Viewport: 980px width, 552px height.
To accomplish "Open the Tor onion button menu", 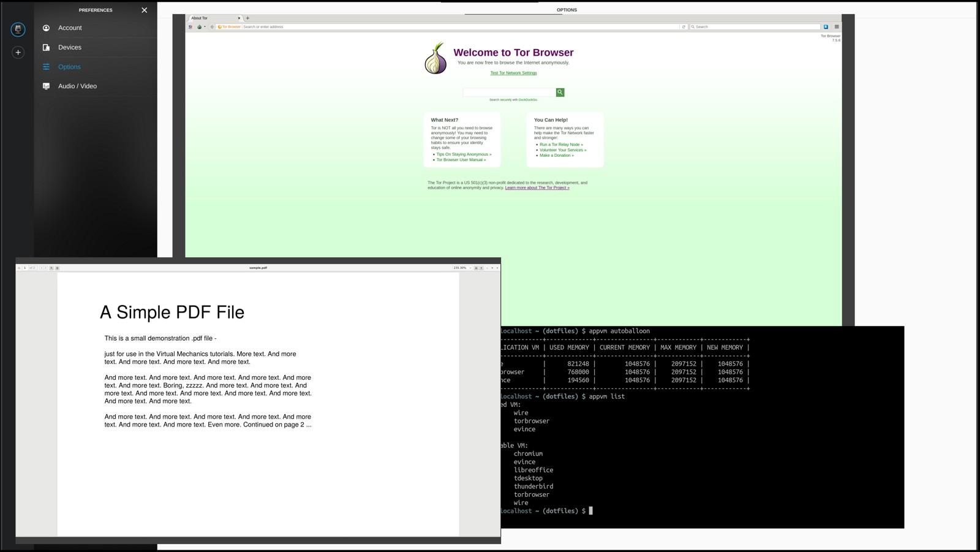I will [x=200, y=27].
